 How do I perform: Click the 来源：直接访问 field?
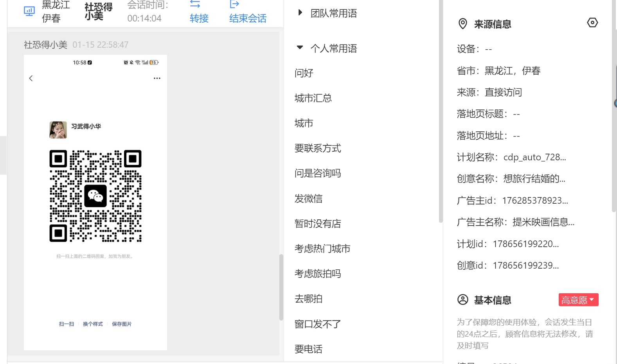point(489,92)
